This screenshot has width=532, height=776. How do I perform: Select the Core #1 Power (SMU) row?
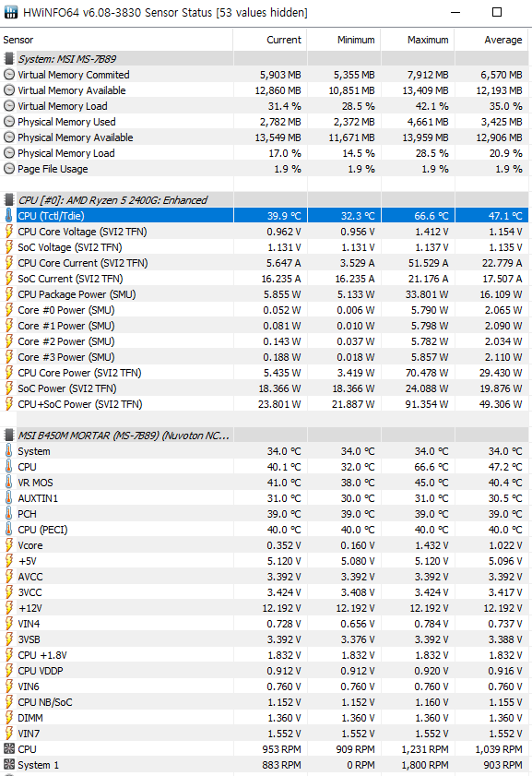coord(265,326)
